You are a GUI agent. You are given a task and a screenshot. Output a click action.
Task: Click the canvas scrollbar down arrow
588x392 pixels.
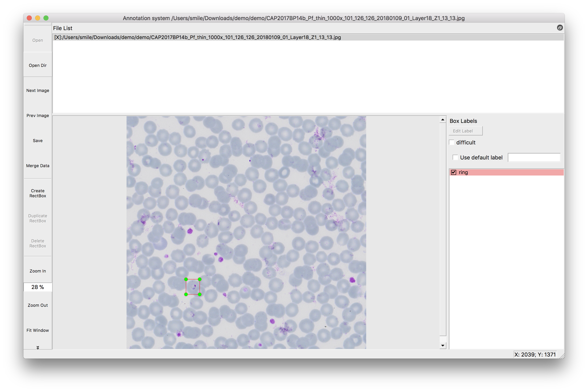443,345
